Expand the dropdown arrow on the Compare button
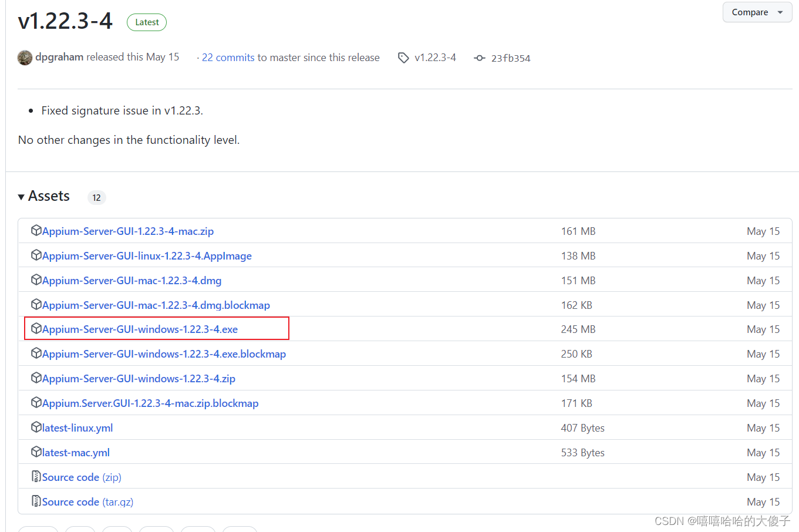Viewport: 799px width, 532px height. (x=781, y=12)
